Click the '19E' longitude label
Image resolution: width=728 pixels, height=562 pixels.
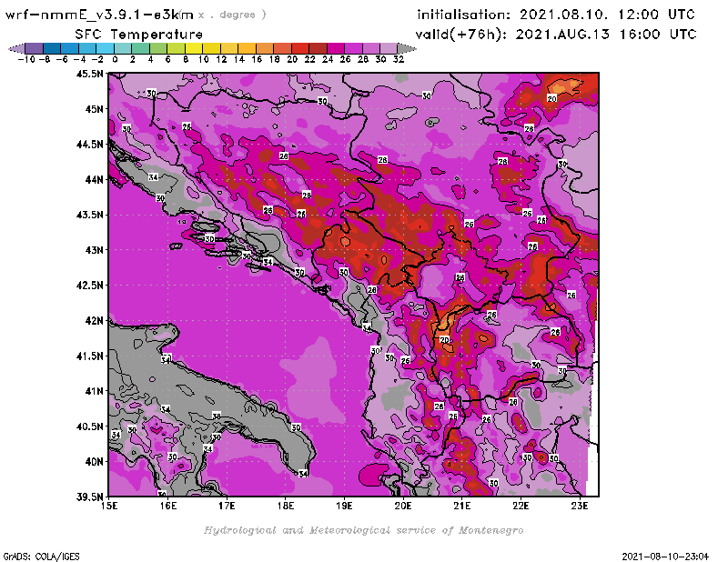[x=345, y=506]
